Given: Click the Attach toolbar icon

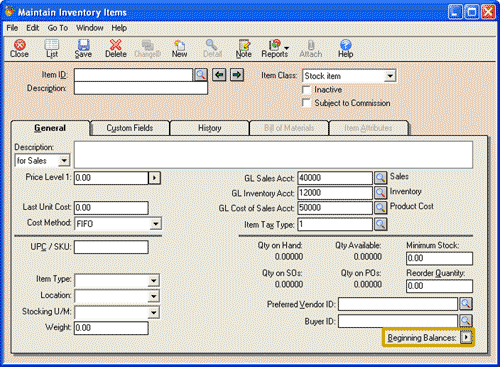Looking at the screenshot, I should [x=311, y=49].
